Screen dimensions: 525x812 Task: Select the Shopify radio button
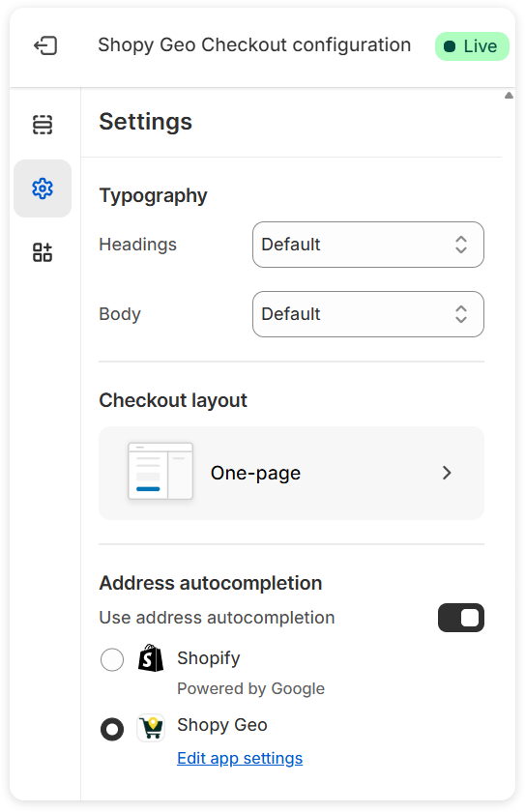pos(112,659)
